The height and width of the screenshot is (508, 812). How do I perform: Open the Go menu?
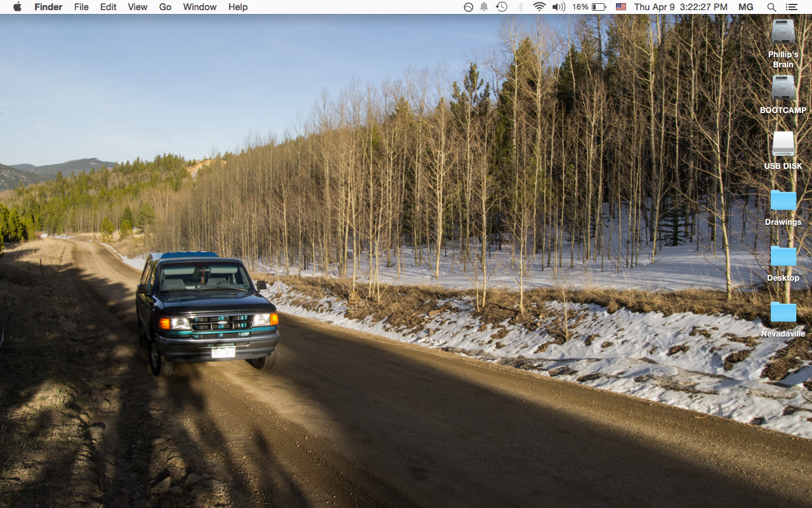166,7
